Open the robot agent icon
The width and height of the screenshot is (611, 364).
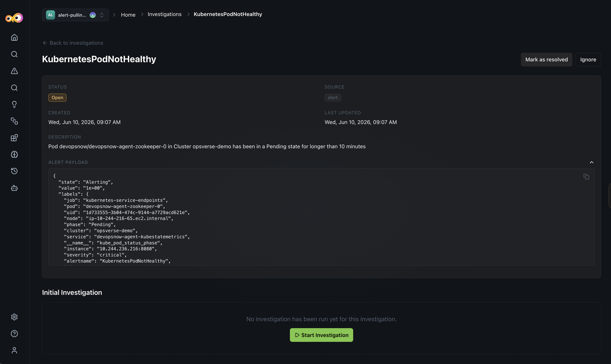point(14,188)
